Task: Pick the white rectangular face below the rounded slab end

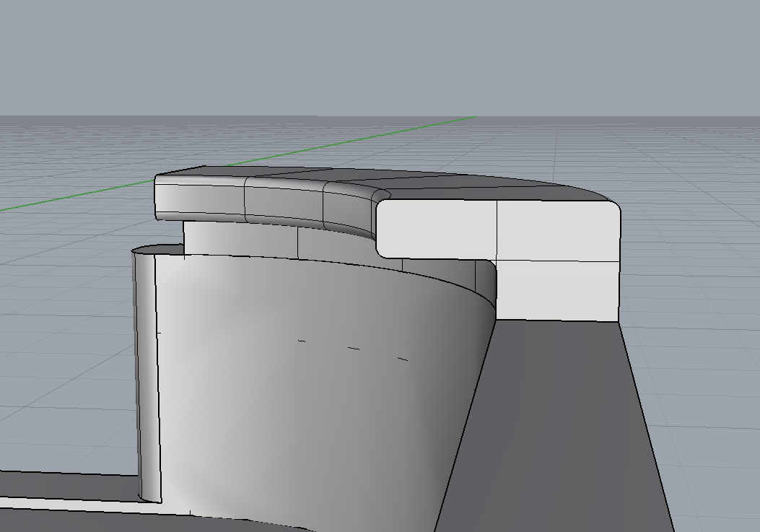Action: click(557, 290)
